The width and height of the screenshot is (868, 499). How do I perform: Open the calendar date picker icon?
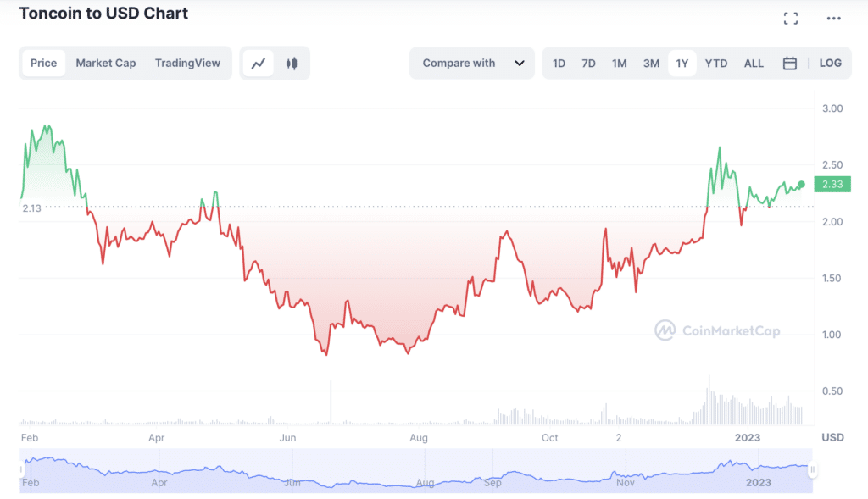pos(790,63)
